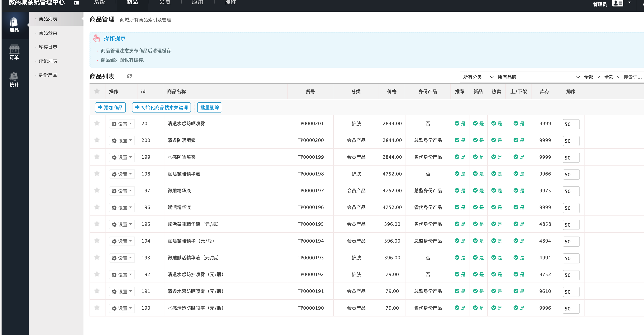Star the product with id 201

pos(97,123)
